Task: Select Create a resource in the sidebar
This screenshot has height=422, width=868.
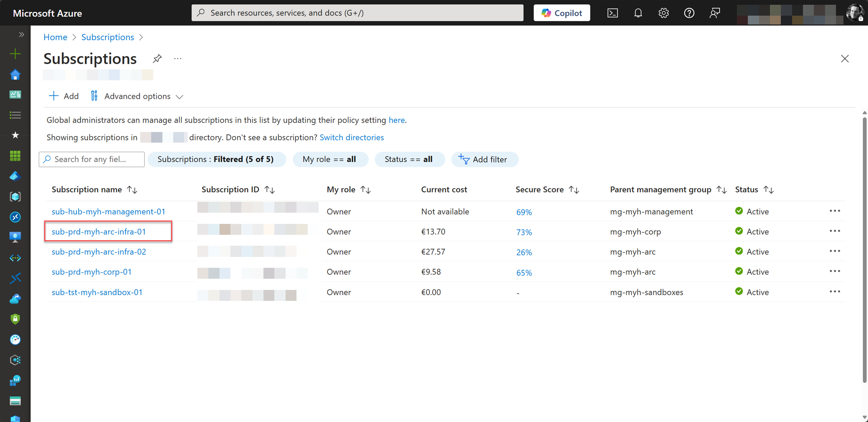Action: [15, 54]
